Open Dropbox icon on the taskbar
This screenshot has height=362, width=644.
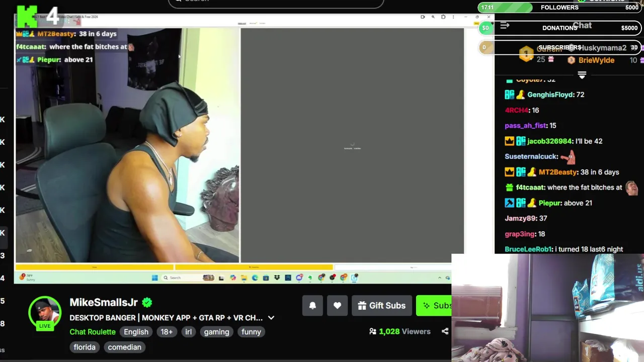tap(277, 278)
